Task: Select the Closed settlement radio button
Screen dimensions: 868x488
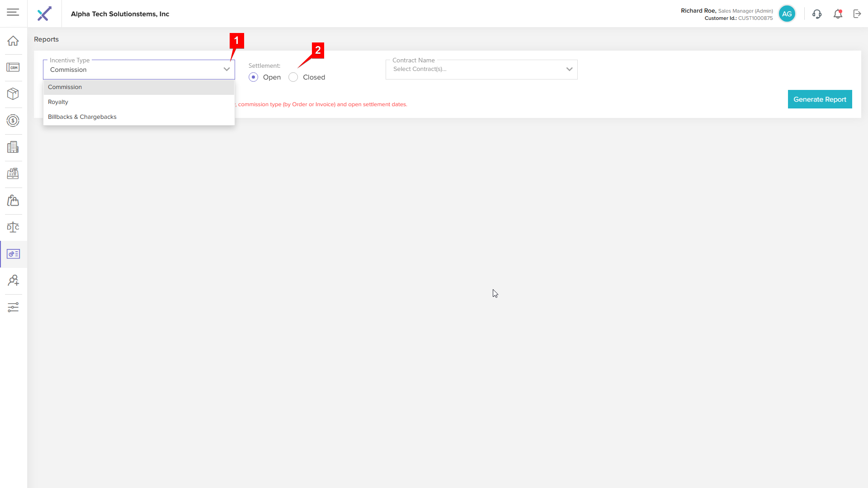Action: point(293,77)
